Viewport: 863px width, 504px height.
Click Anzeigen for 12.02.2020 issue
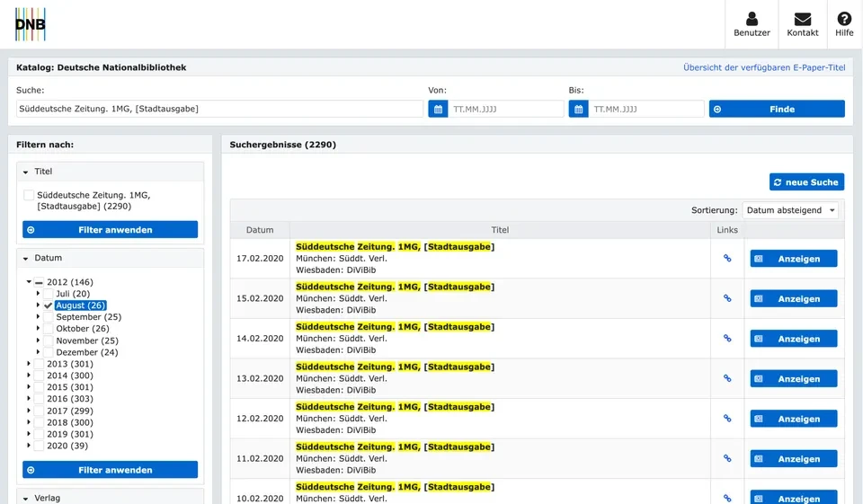[794, 419]
